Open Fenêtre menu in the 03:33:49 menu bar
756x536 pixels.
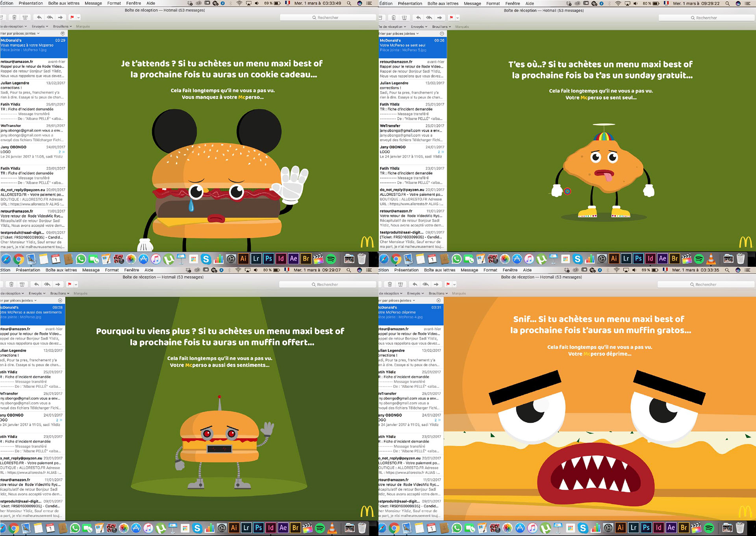(x=133, y=3)
